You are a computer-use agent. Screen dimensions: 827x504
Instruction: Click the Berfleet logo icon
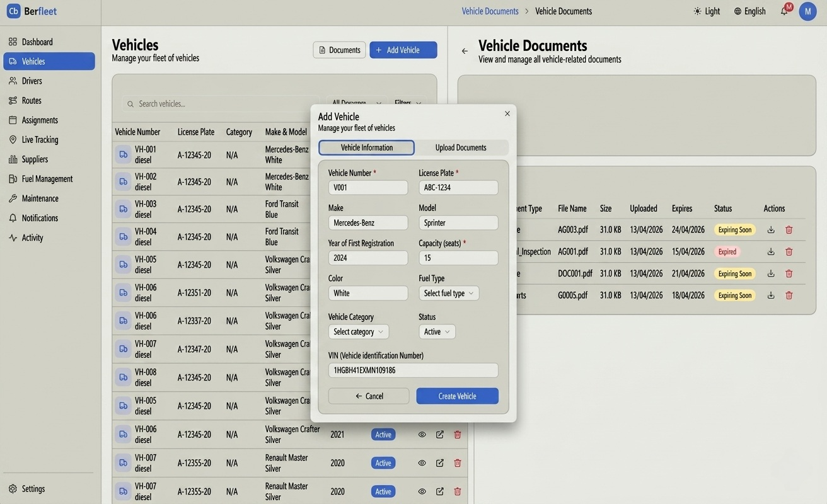[13, 11]
